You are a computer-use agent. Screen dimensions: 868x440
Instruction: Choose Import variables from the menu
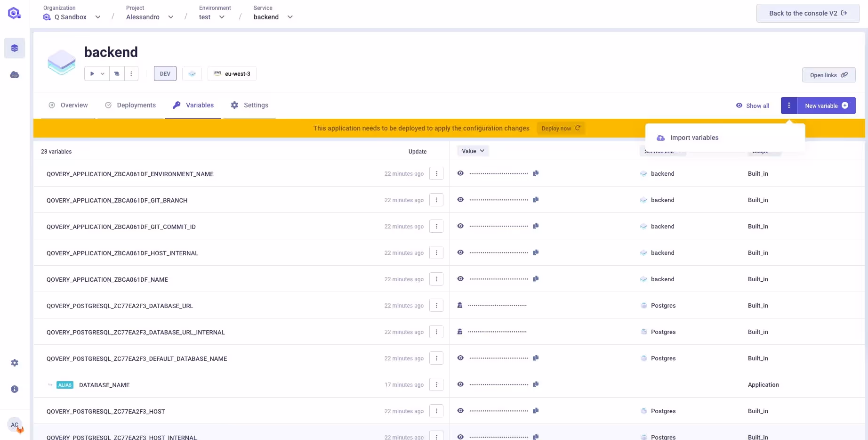pyautogui.click(x=694, y=138)
